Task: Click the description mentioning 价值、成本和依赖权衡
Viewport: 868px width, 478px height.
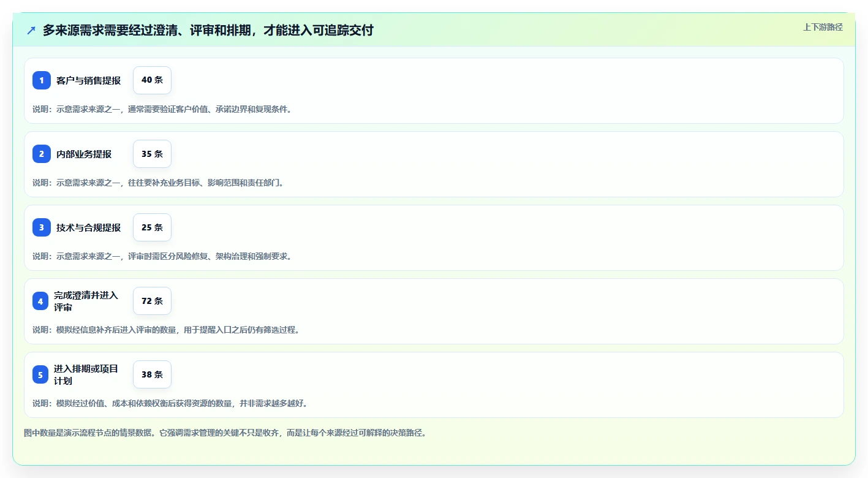Action: tap(170, 403)
